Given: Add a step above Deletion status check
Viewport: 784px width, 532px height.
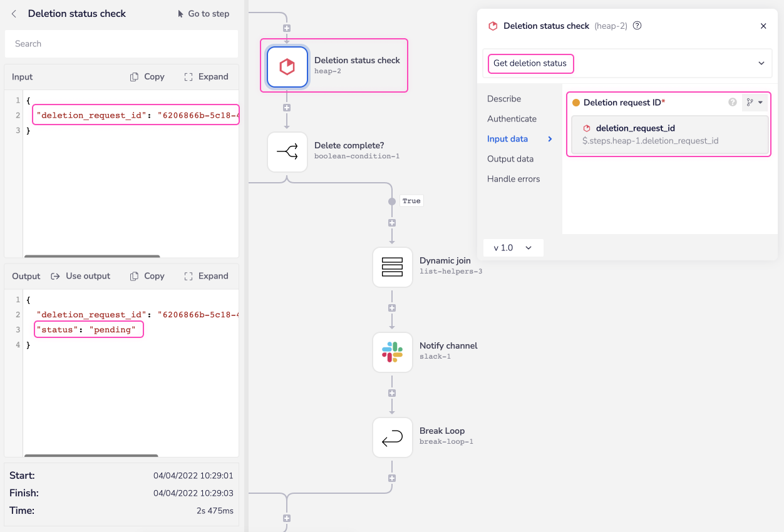Looking at the screenshot, I should (x=287, y=28).
